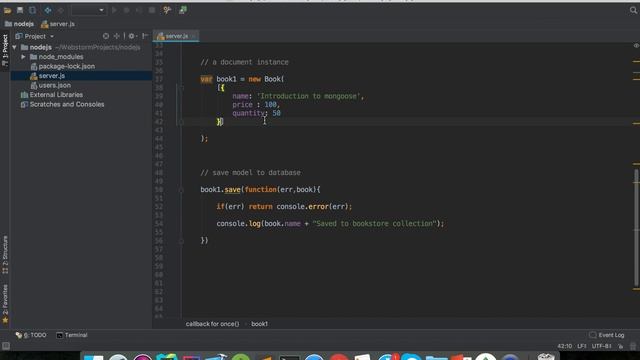Screen dimensions: 640x360
Task: Click the '// a document instance' comment
Action: coord(244,62)
